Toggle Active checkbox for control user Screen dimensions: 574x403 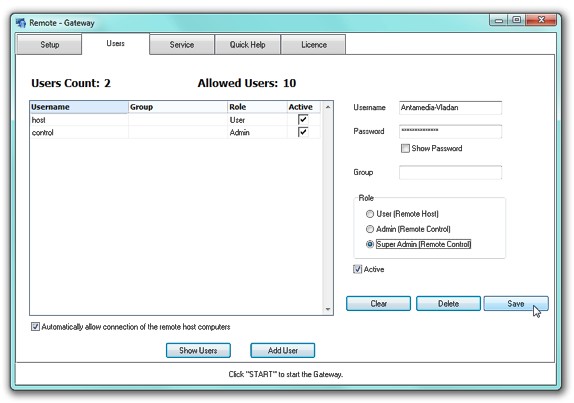(x=303, y=132)
